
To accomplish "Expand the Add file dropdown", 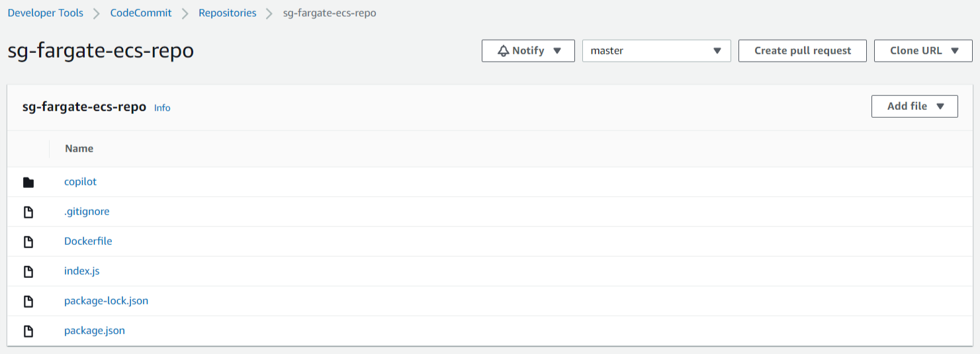I will point(914,107).
